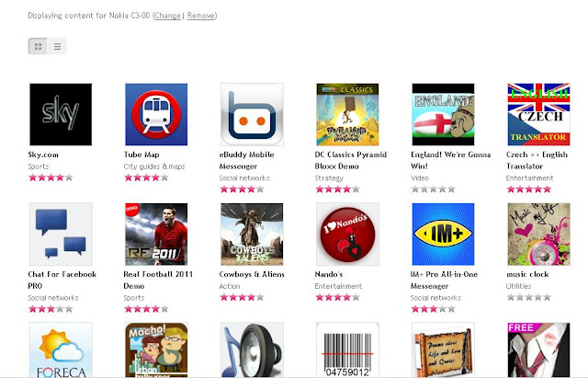Open the Czech English Translator flag icon
Image resolution: width=588 pixels, height=378 pixels.
(539, 114)
